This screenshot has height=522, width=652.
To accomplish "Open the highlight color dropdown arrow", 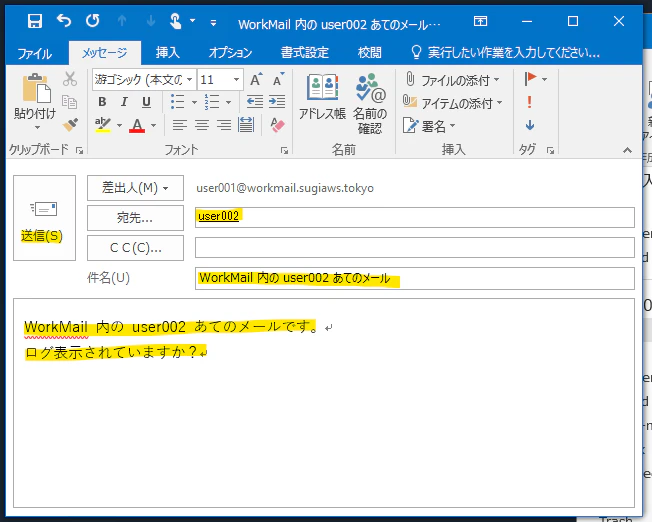I will (119, 125).
